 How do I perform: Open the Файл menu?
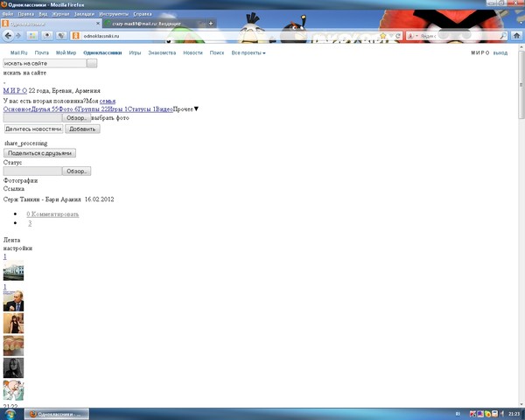pyautogui.click(x=8, y=14)
